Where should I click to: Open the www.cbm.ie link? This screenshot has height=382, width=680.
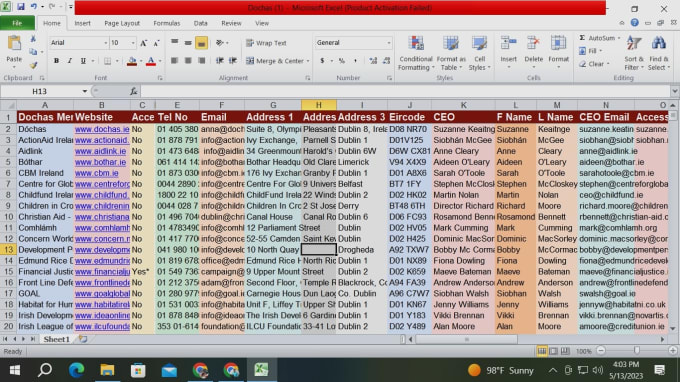[96, 173]
